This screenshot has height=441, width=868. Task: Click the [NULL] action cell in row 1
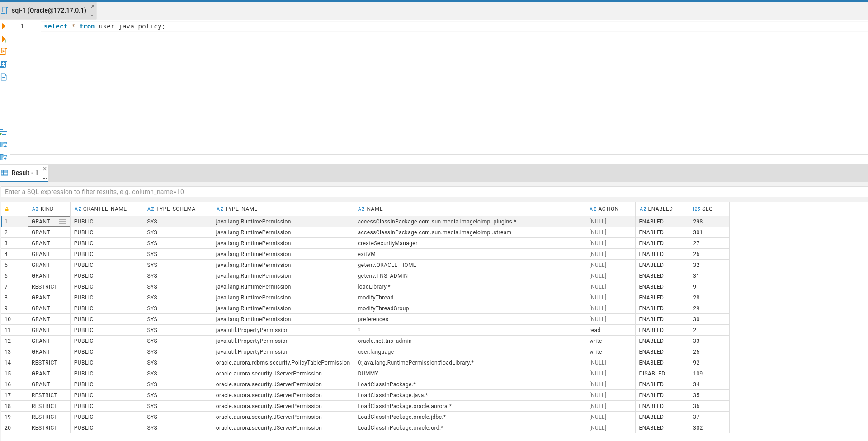610,222
